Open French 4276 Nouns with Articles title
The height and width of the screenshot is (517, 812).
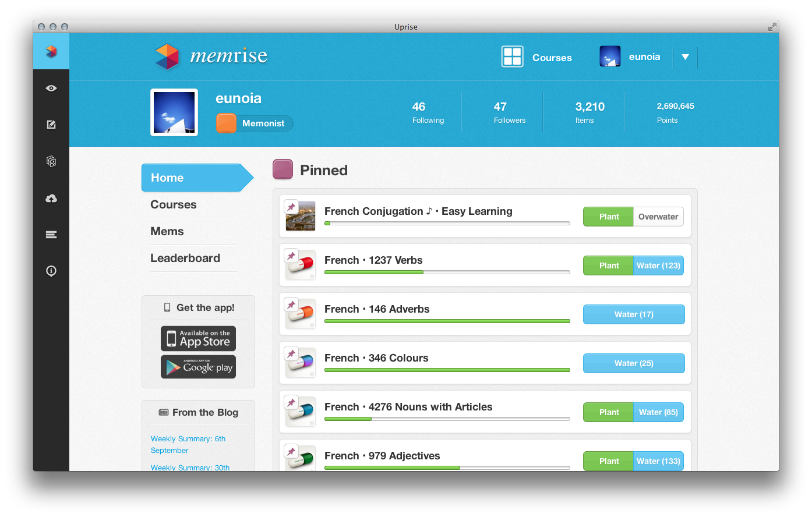point(408,407)
